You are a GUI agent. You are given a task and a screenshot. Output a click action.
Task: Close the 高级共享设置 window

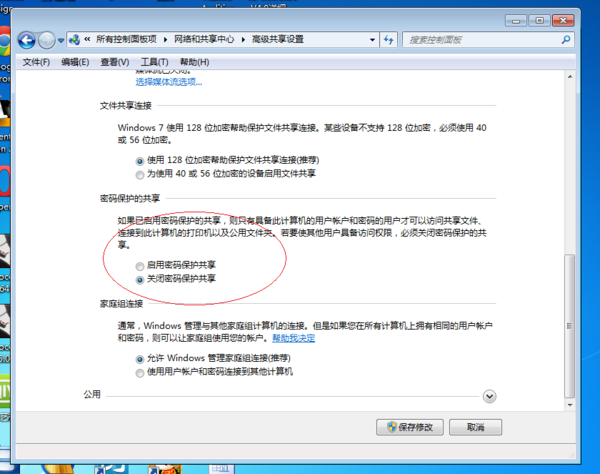point(563,20)
